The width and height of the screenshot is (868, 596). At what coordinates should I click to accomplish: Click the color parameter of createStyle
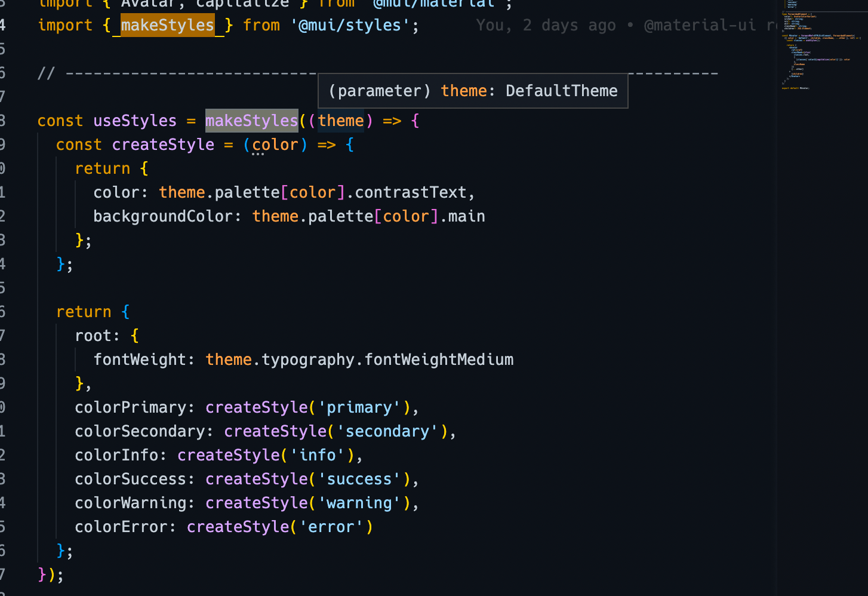(x=275, y=145)
